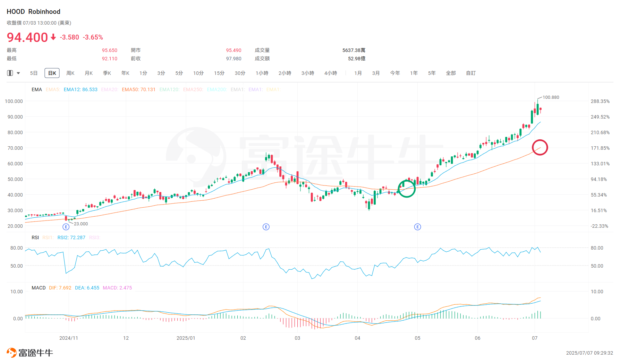This screenshot has width=620, height=364.
Task: Click the orange EMA50 value label
Action: (138, 89)
